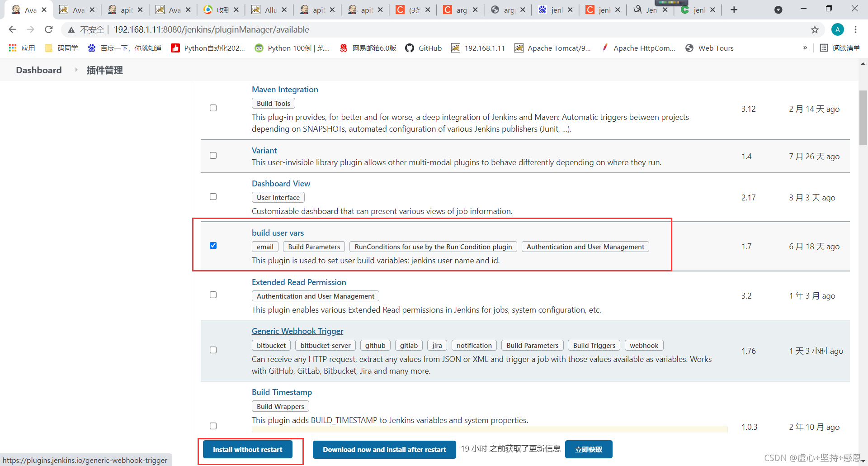
Task: Open a new browser tab
Action: (734, 10)
